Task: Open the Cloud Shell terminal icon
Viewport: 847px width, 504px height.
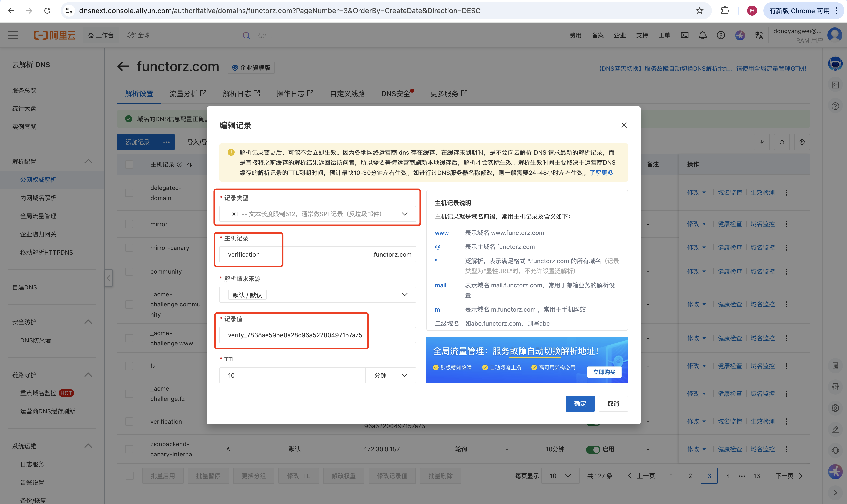Action: pyautogui.click(x=684, y=35)
